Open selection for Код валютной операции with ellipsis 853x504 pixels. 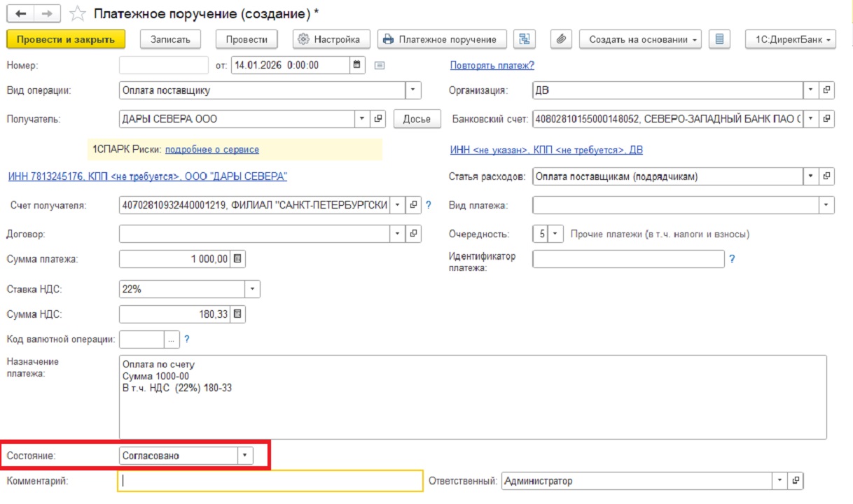171,339
